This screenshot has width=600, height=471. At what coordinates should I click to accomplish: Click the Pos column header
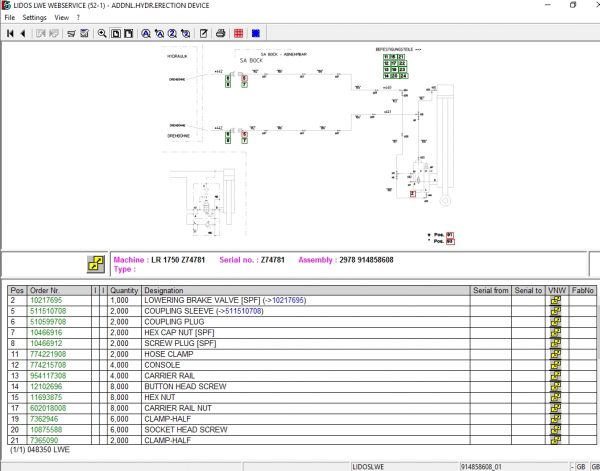tap(17, 290)
